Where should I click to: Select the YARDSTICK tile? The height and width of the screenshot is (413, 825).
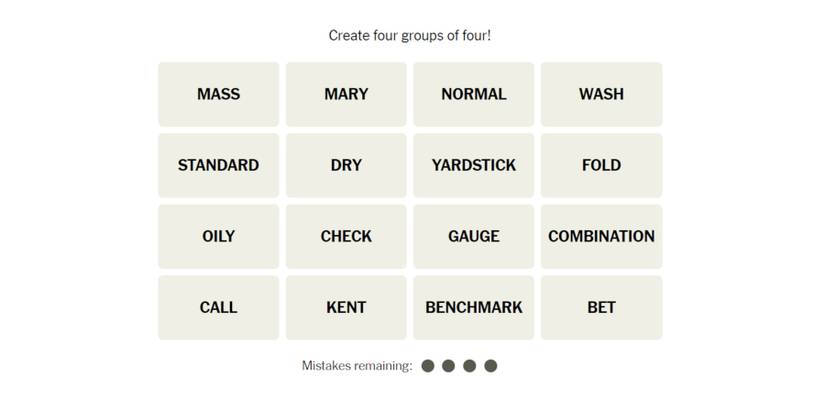pos(474,165)
